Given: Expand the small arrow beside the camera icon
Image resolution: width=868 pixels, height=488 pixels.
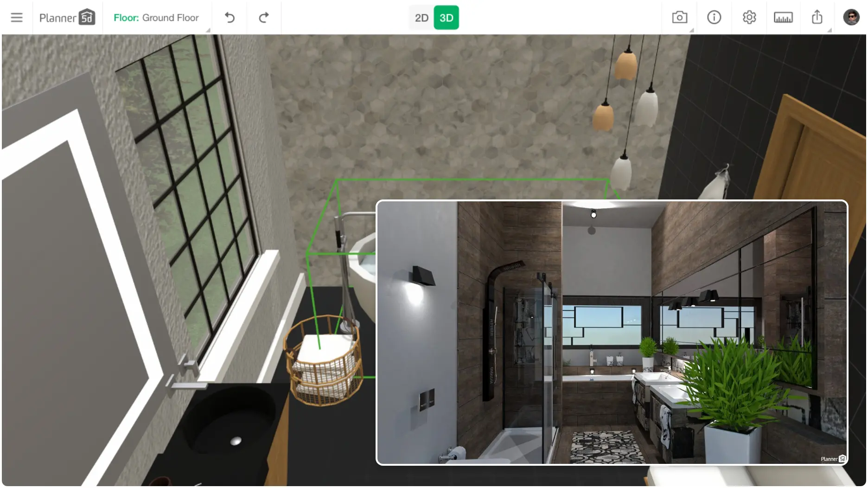Looking at the screenshot, I should click(691, 30).
